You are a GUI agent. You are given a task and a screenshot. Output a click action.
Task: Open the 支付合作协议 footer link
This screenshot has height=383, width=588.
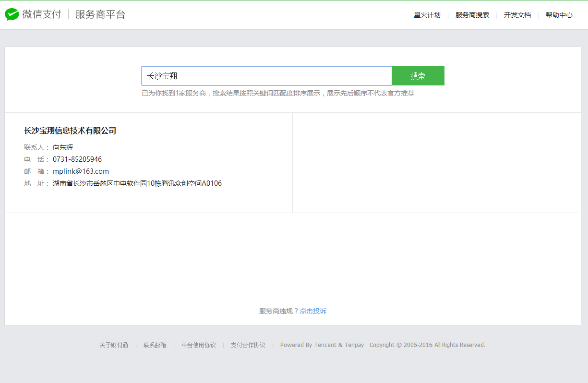click(x=248, y=345)
